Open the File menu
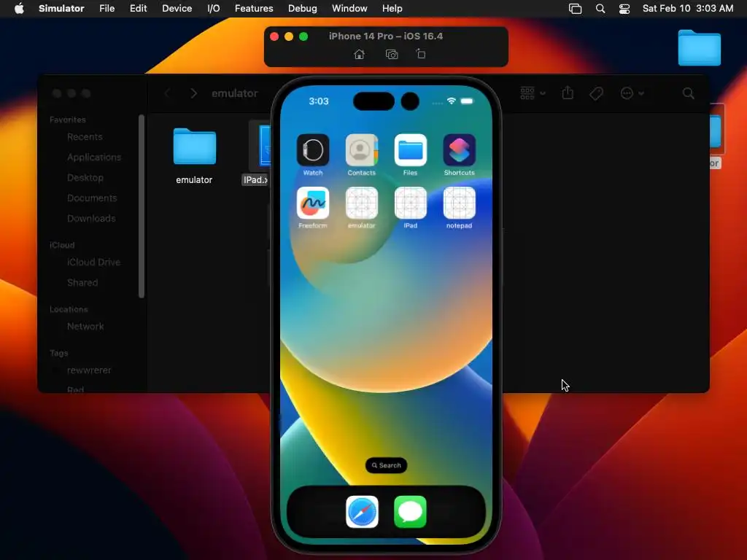This screenshot has width=747, height=560. coord(107,9)
